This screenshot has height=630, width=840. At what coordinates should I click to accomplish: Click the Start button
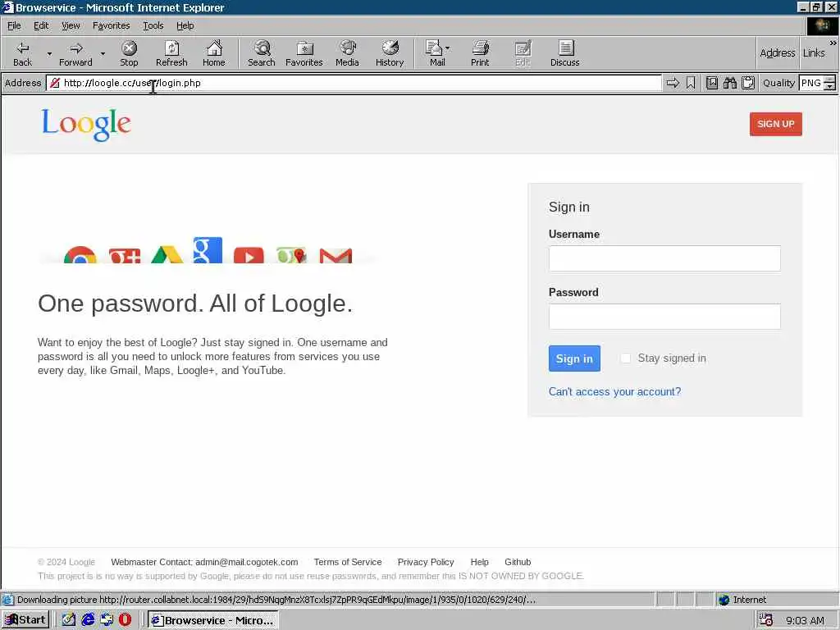(25, 620)
